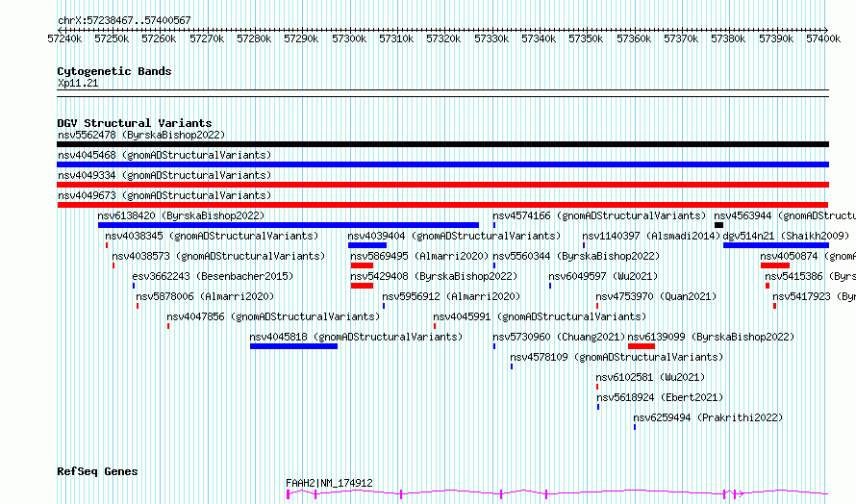Screen dimensions: 856x504
Task: Open nsv1140397 (Alsmadi2014) label
Action: click(652, 236)
